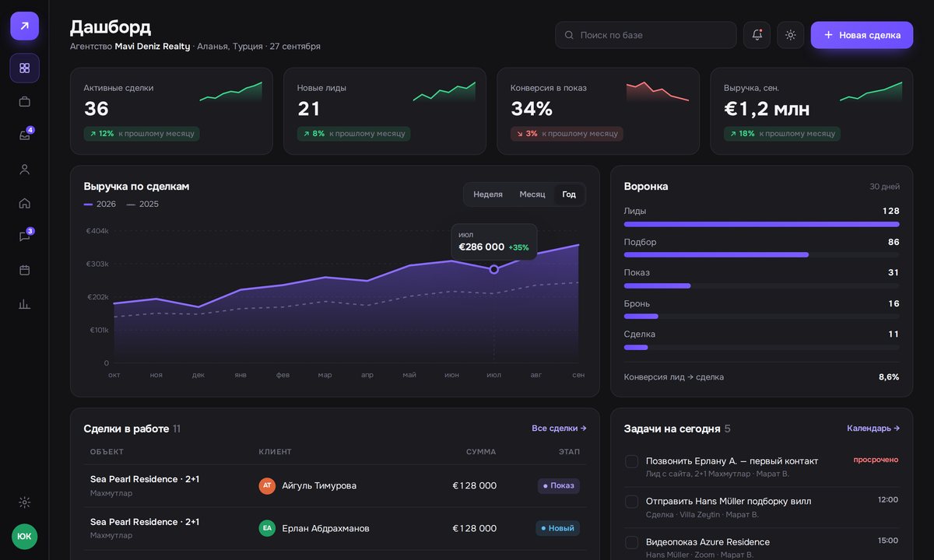
Task: Open the Все сделки link
Action: click(559, 428)
